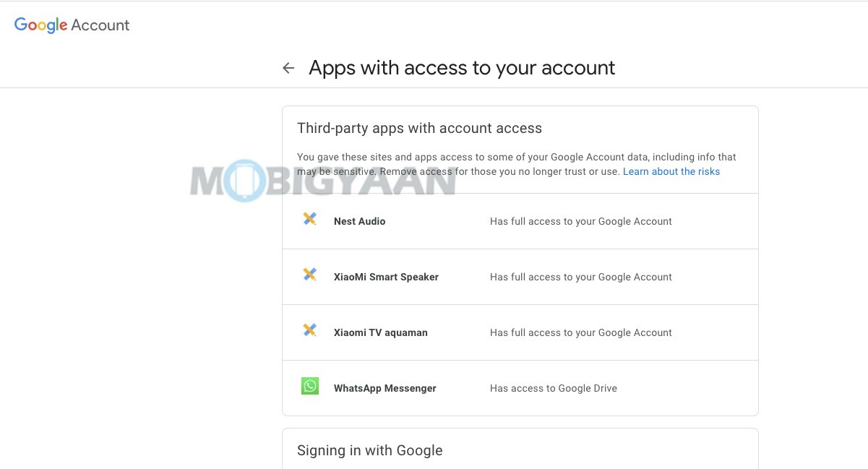Select the XiaoMi Smart Speaker name label
Screen dimensions: 868x469
point(386,277)
